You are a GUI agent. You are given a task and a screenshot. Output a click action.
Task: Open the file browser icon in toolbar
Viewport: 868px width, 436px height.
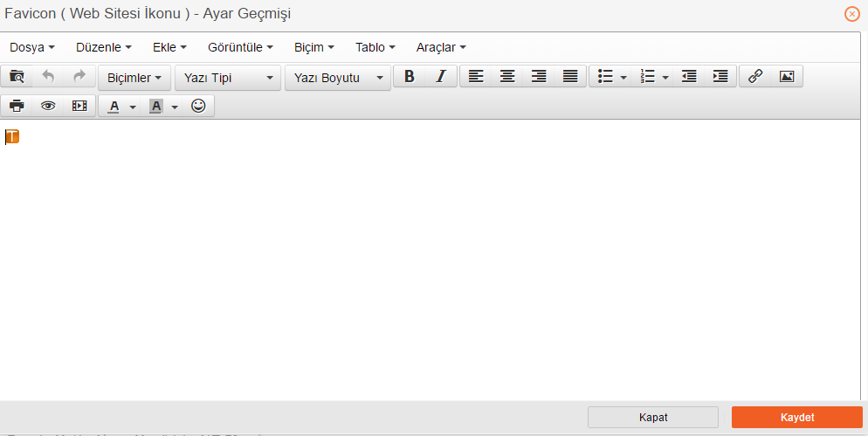click(x=17, y=76)
